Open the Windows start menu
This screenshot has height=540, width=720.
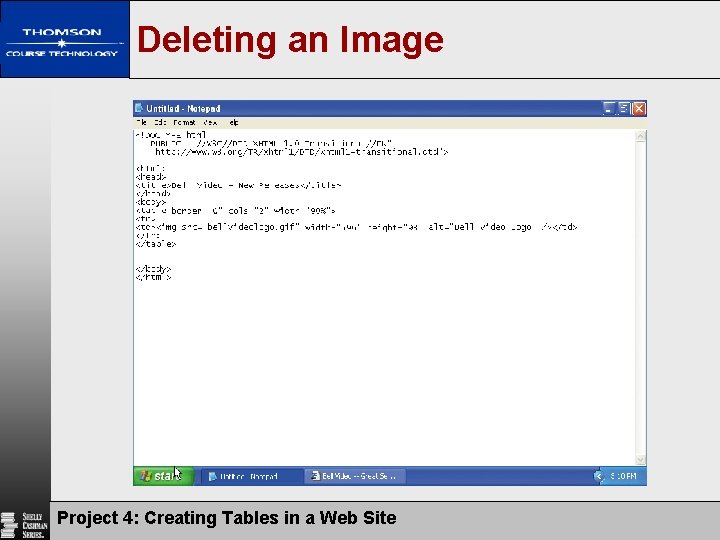point(163,476)
